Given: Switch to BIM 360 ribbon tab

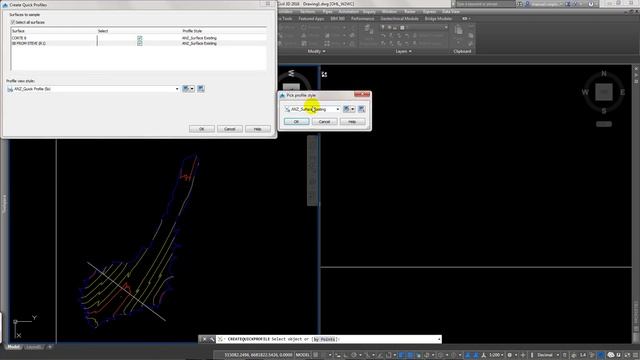Looking at the screenshot, I should (x=338, y=19).
